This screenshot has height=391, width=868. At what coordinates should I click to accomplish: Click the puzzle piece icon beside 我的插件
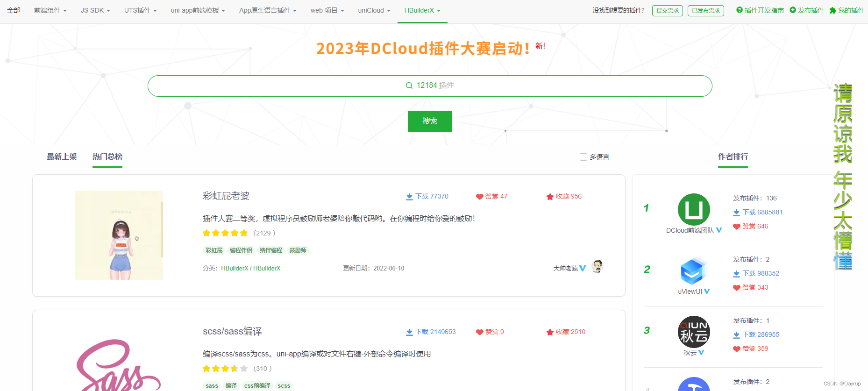[832, 10]
